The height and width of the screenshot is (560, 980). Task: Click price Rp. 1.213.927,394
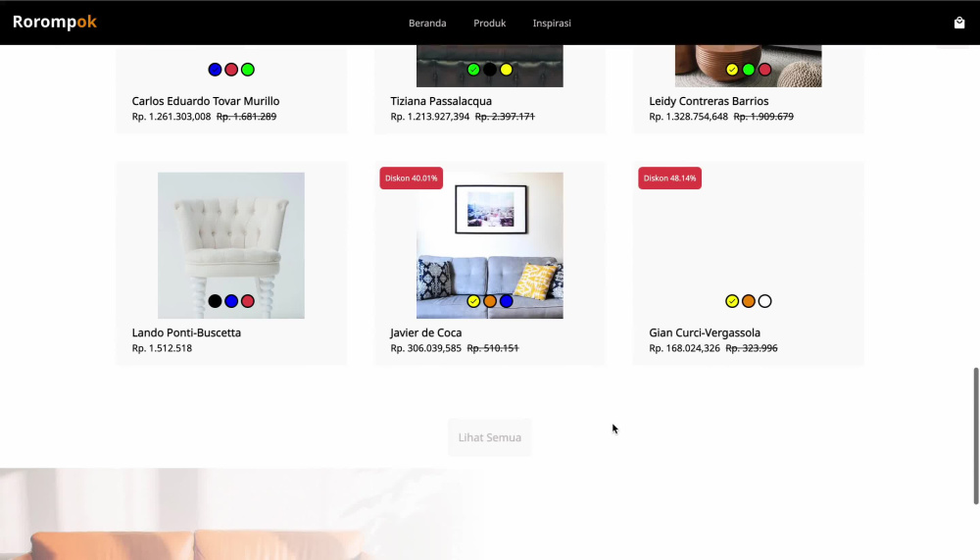430,117
